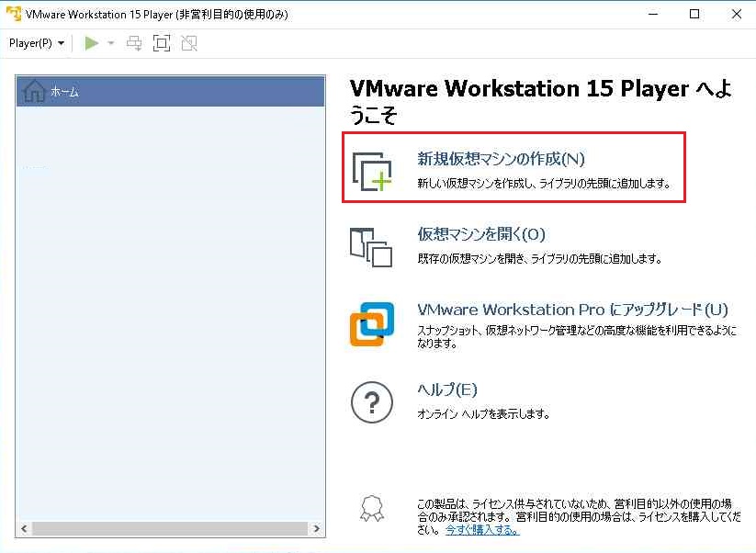Enter full screen mode via toolbar icon
Screen dimensions: 756x553
click(x=162, y=43)
